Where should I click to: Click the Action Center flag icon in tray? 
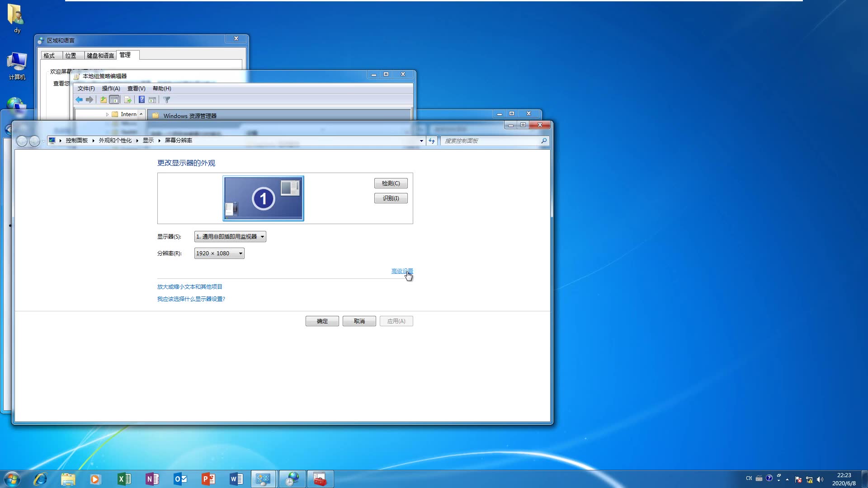798,479
